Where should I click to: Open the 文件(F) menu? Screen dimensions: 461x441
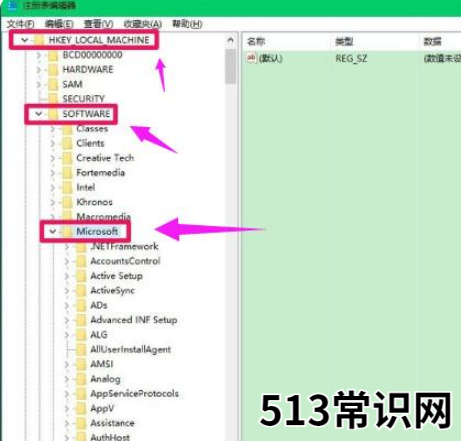pyautogui.click(x=20, y=24)
